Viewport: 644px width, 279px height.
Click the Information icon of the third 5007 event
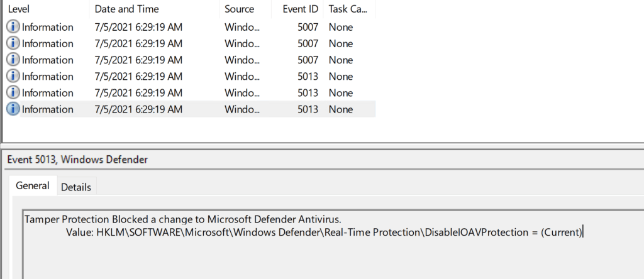click(13, 60)
